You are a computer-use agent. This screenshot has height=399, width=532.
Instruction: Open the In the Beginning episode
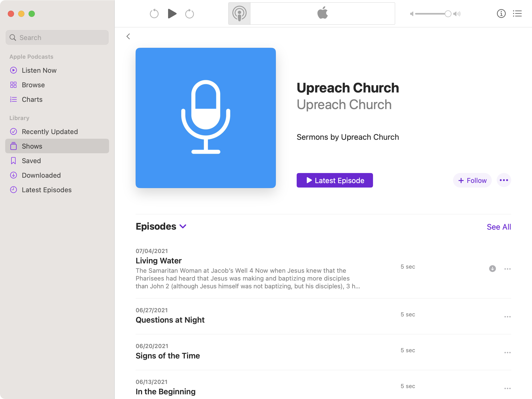165,391
